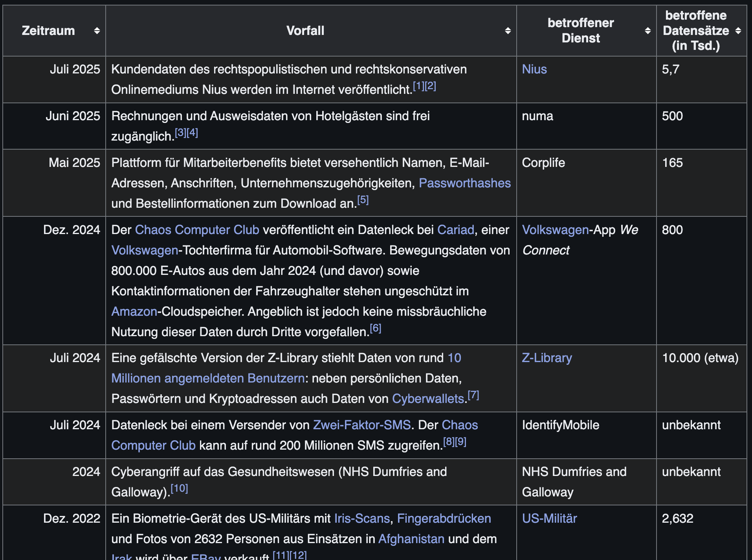The height and width of the screenshot is (560, 752).
Task: Open footnote reference [1]
Action: click(x=418, y=86)
